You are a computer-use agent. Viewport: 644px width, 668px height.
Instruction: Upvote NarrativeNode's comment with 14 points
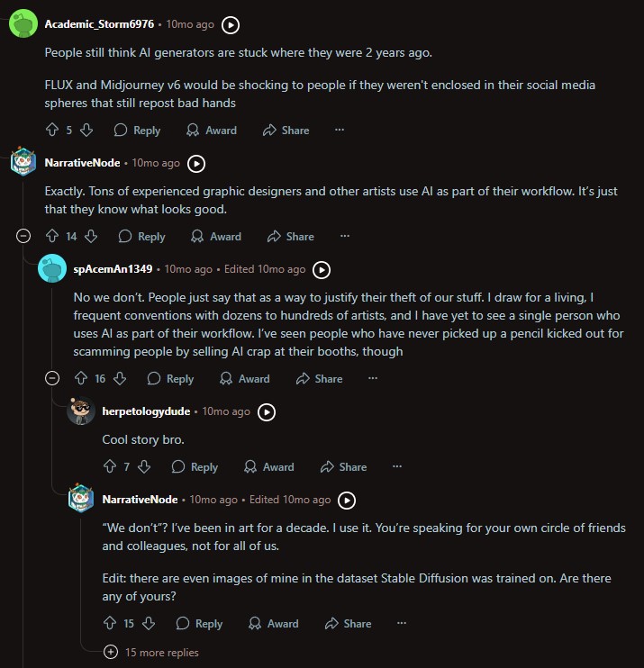(x=51, y=237)
